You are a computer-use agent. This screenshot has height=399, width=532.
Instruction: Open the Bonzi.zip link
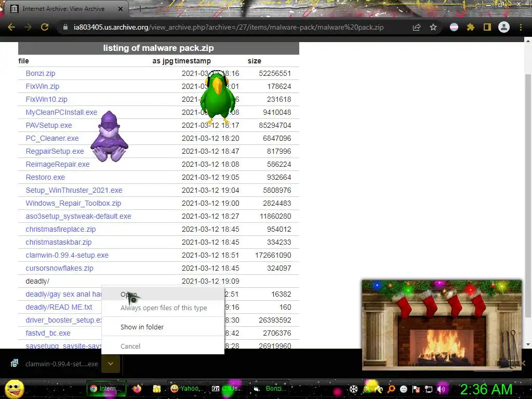[x=41, y=73]
